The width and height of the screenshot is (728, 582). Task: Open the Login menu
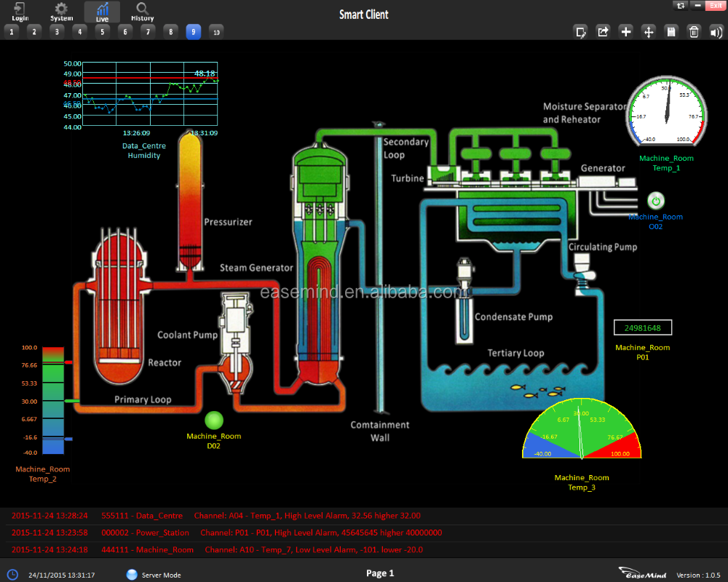[x=20, y=12]
